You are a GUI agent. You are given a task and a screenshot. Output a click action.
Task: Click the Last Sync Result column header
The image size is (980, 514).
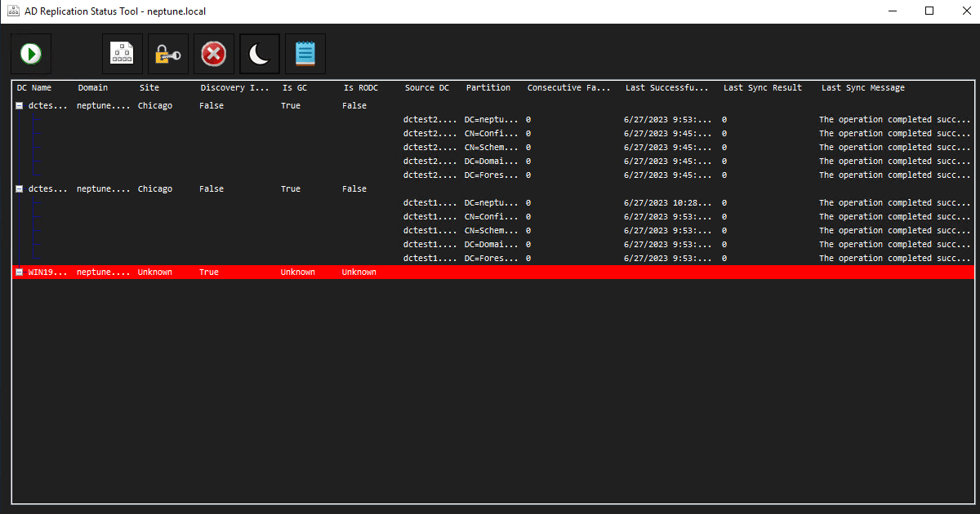(x=763, y=88)
